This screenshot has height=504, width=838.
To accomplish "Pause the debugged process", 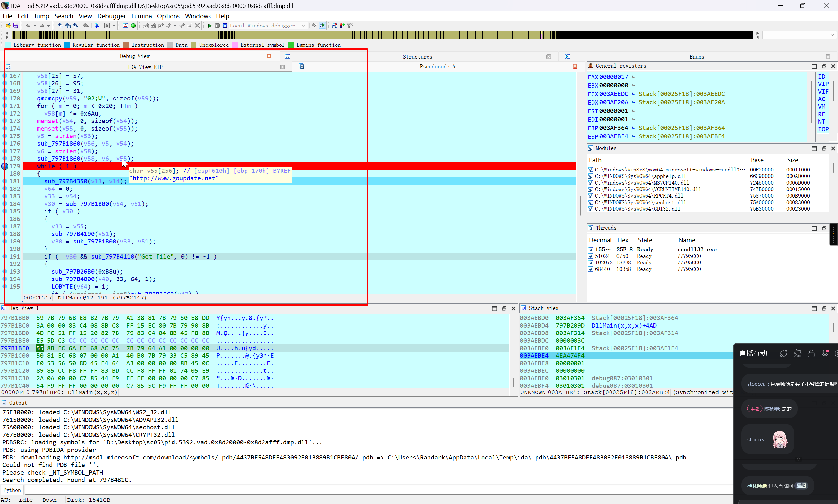I will (x=217, y=26).
